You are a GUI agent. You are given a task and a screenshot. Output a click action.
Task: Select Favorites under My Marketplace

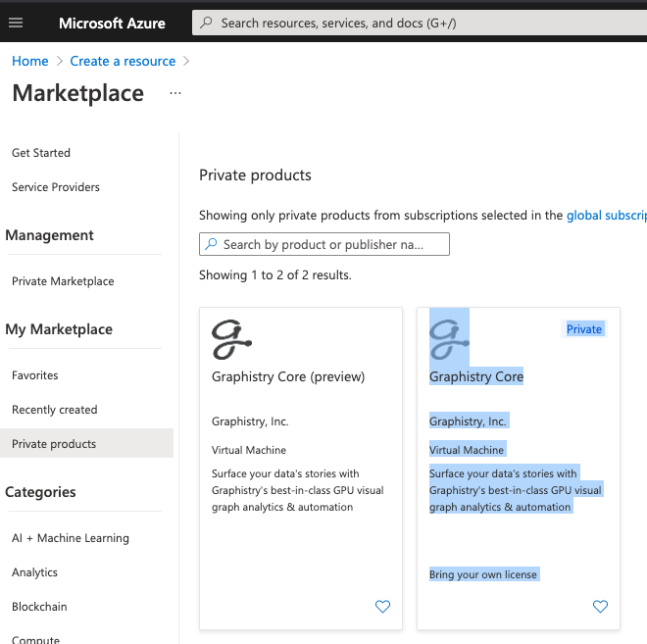[x=35, y=375]
